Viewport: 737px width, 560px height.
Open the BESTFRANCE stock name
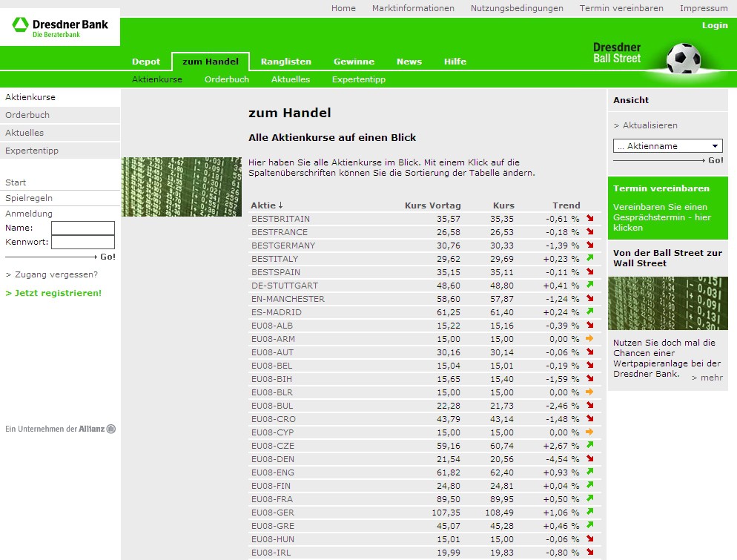point(280,232)
